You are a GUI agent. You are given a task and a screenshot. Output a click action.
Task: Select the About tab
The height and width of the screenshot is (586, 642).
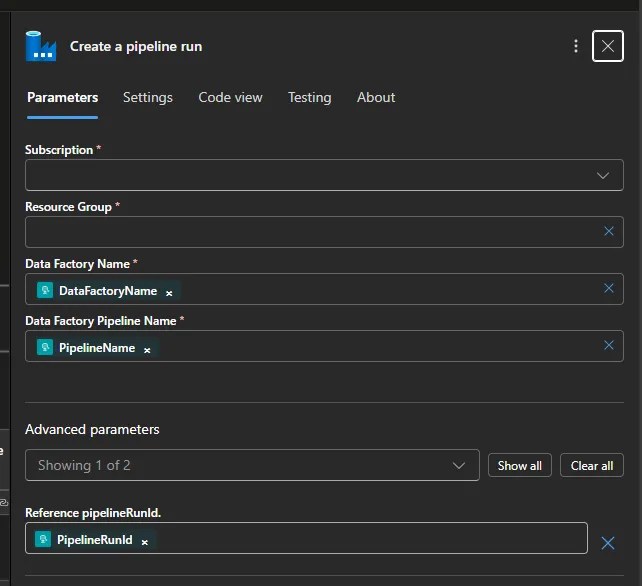click(x=376, y=97)
